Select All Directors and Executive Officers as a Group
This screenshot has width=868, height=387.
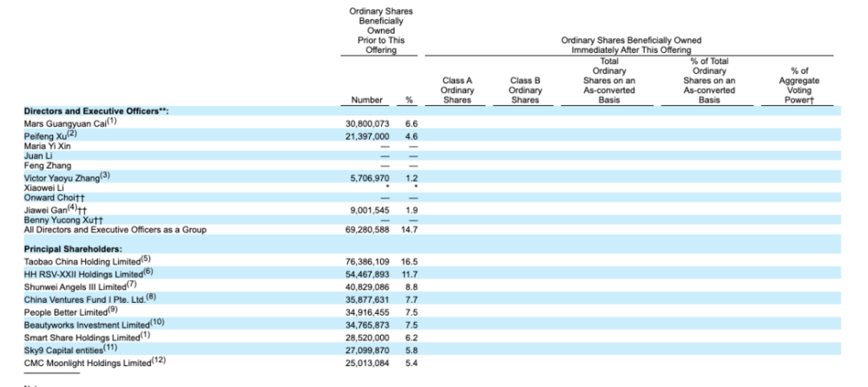(x=115, y=230)
